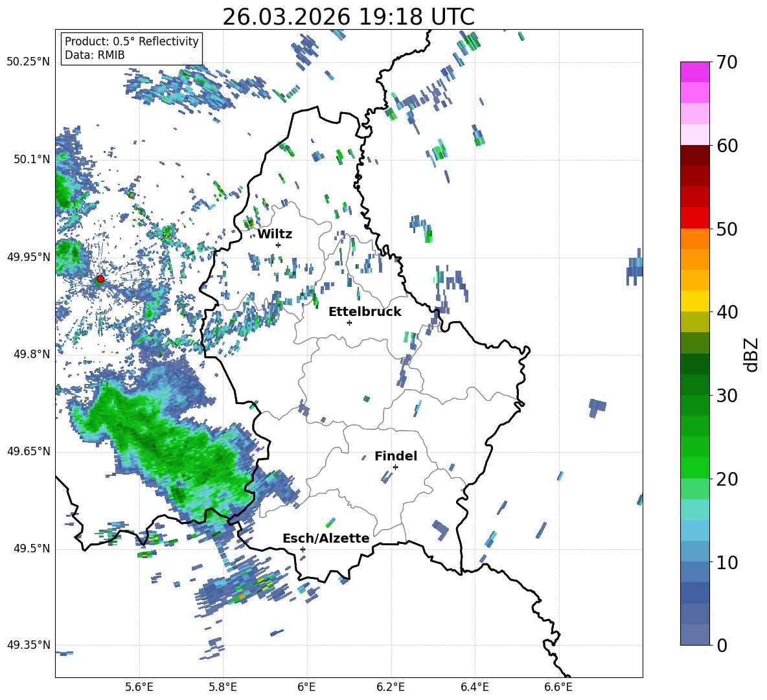Viewport: 767px width, 700px height.
Task: Click the cross marker below Findel
Action: pyautogui.click(x=395, y=468)
